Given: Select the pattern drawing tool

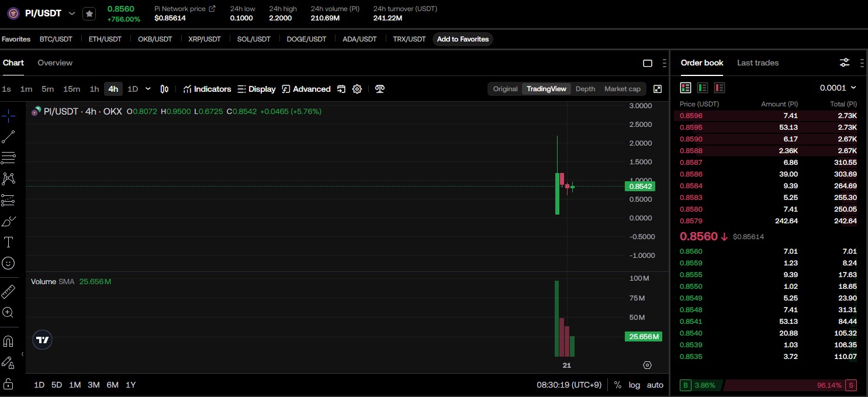Looking at the screenshot, I should (8, 179).
